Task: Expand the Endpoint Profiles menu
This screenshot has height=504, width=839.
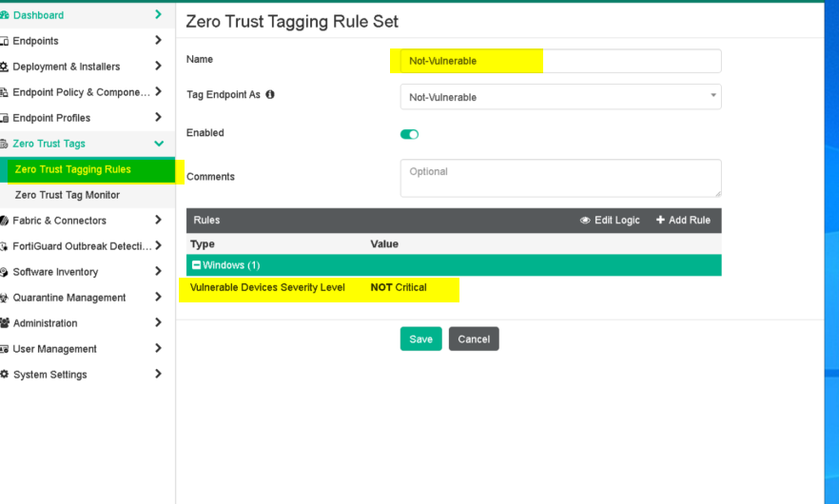Action: 158,118
